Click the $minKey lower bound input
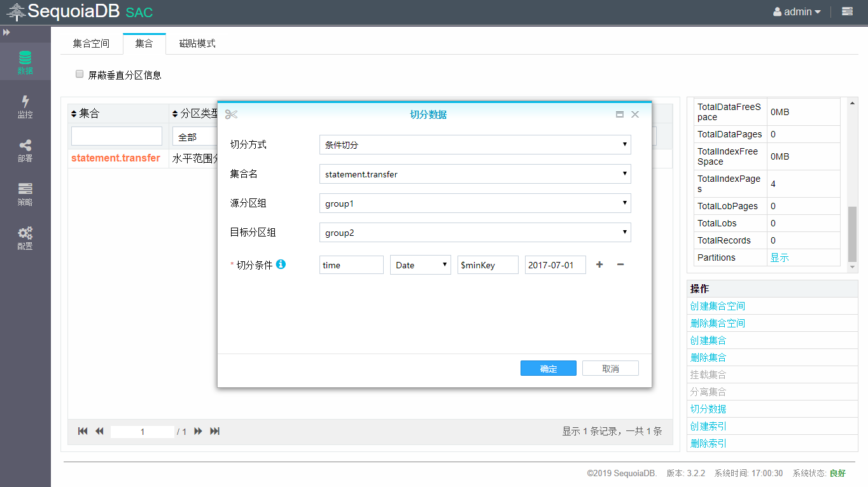868x487 pixels. click(488, 265)
